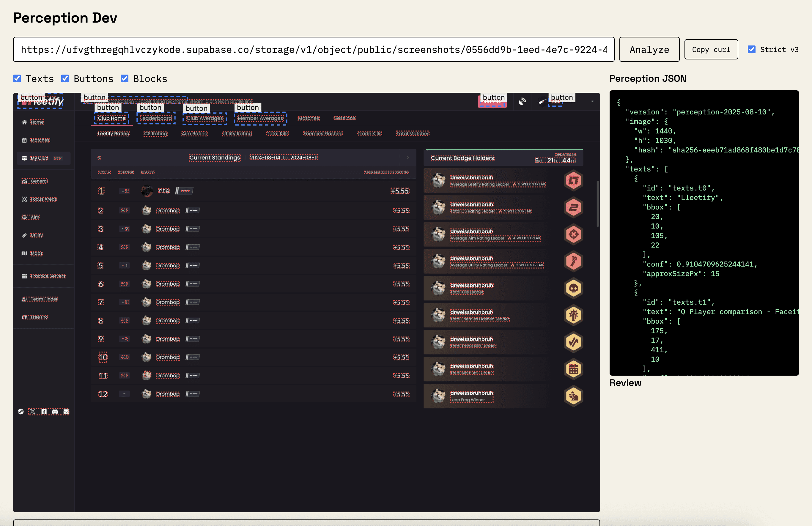This screenshot has height=526, width=812.
Task: Click the Discord icon in the sidebar footer
Action: (x=55, y=411)
